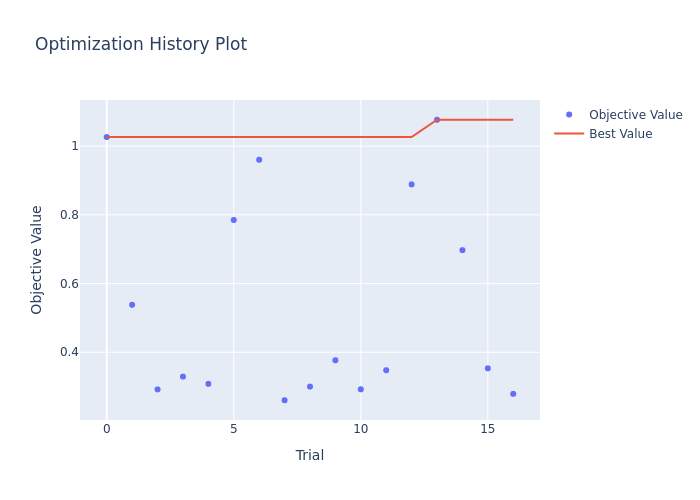
Task: Click the blue Objective Value legend marker
Action: point(569,115)
